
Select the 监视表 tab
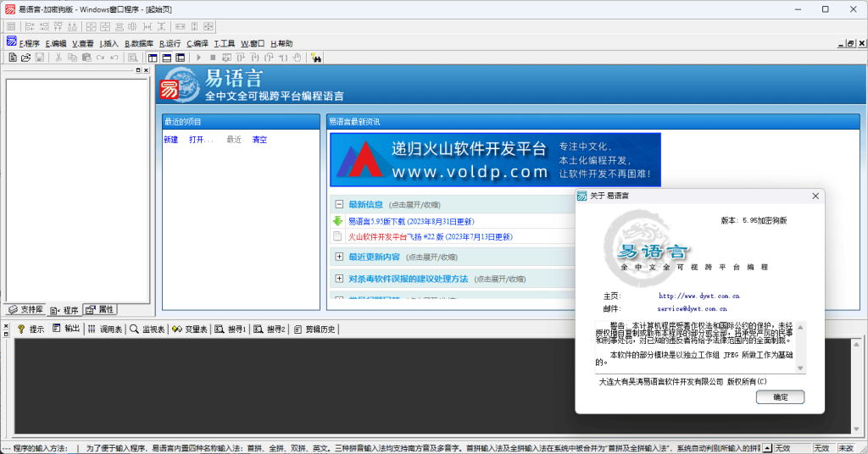tap(147, 329)
